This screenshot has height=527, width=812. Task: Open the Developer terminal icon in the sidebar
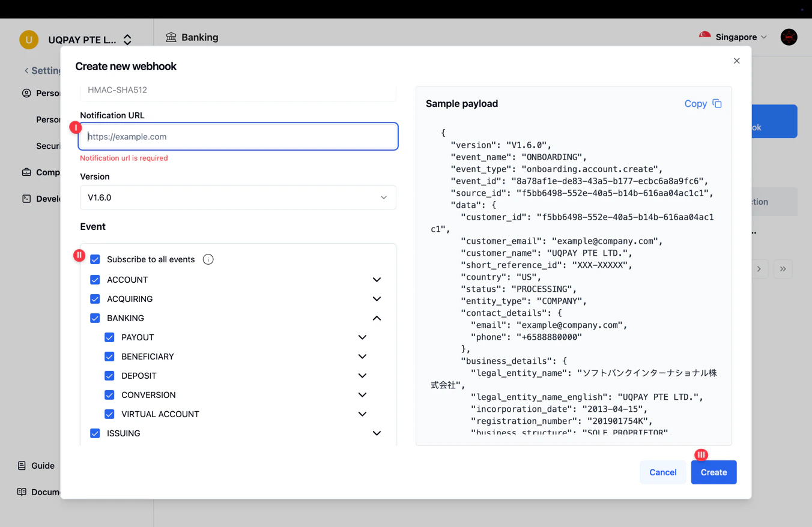[28, 199]
